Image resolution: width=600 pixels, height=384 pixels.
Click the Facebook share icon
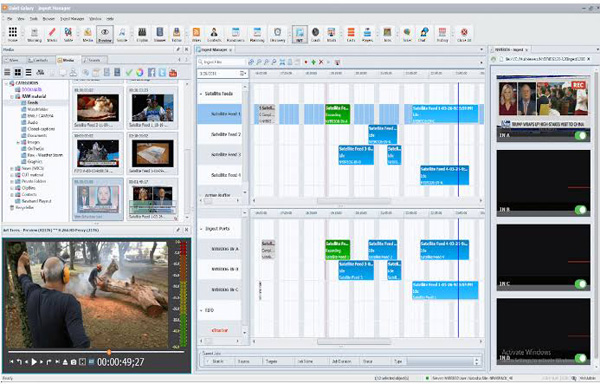click(x=152, y=72)
